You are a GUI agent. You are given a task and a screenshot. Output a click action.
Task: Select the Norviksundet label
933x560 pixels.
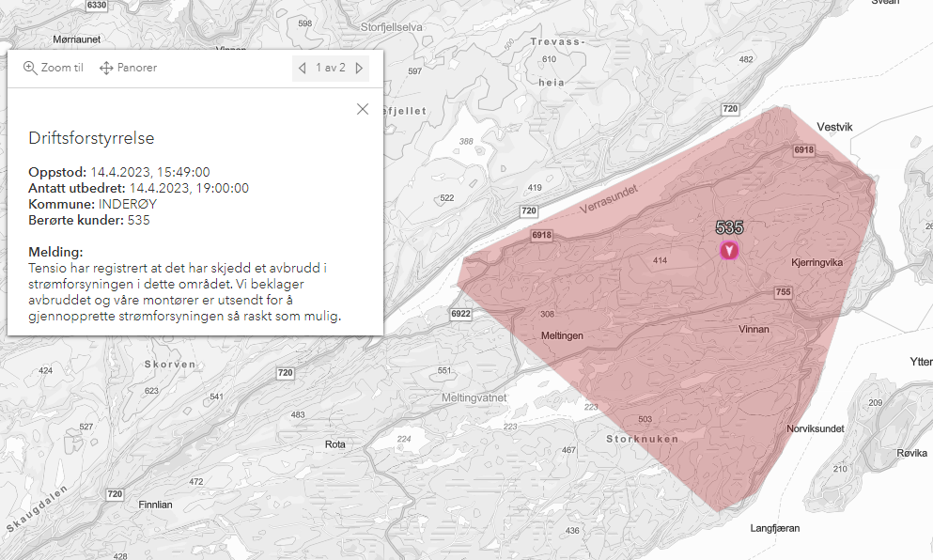(x=815, y=428)
